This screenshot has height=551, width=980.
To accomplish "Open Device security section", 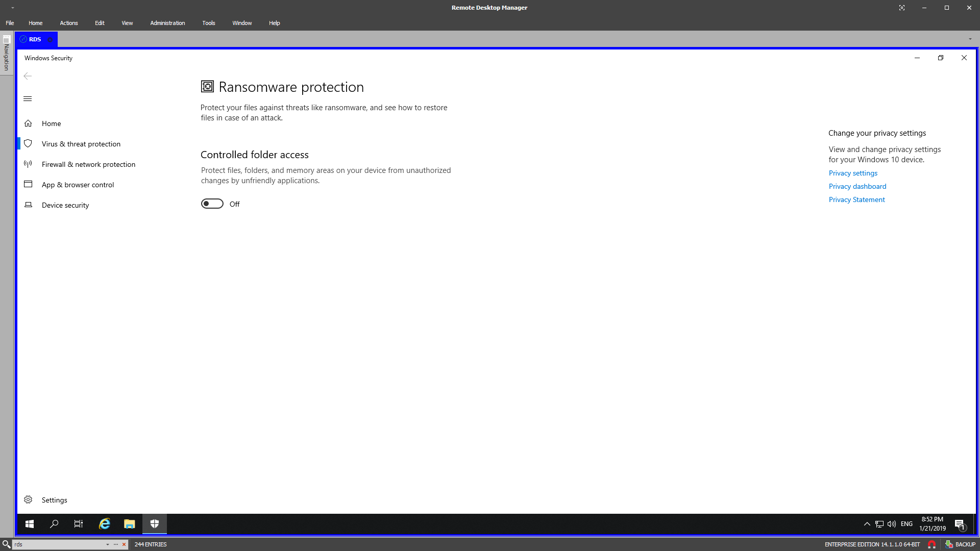I will click(65, 205).
